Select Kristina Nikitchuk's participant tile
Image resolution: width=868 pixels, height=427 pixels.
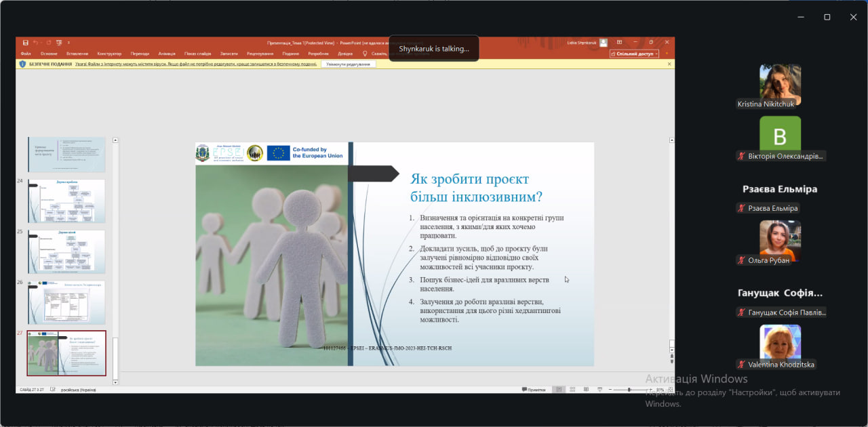click(x=780, y=85)
